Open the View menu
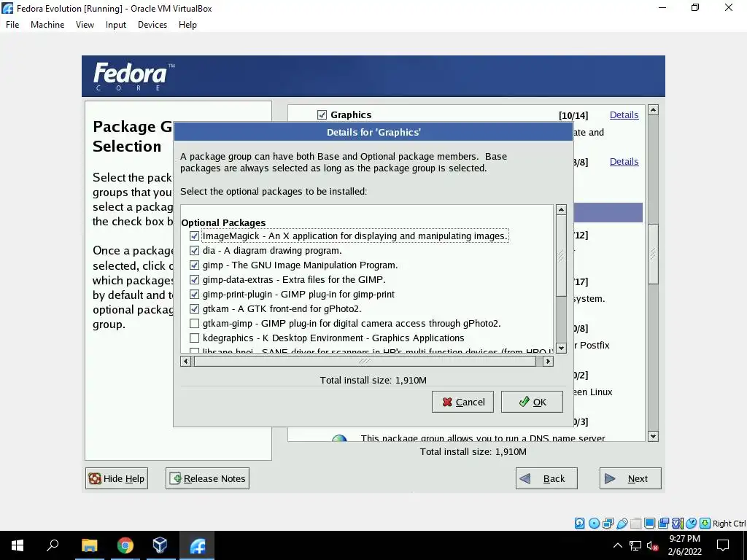 tap(85, 25)
